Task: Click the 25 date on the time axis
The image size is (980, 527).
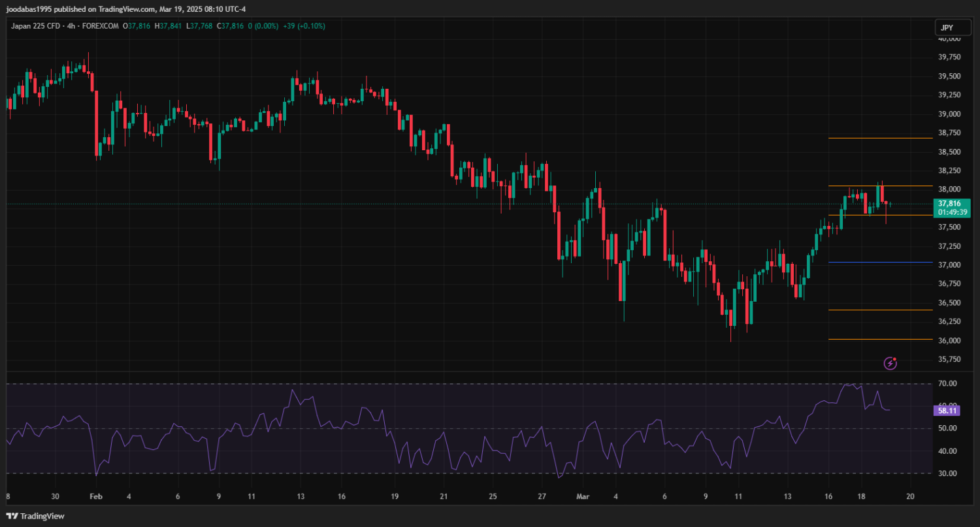Action: [x=493, y=496]
